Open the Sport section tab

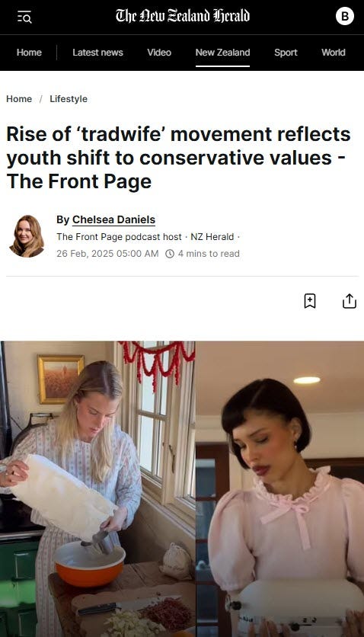[286, 53]
